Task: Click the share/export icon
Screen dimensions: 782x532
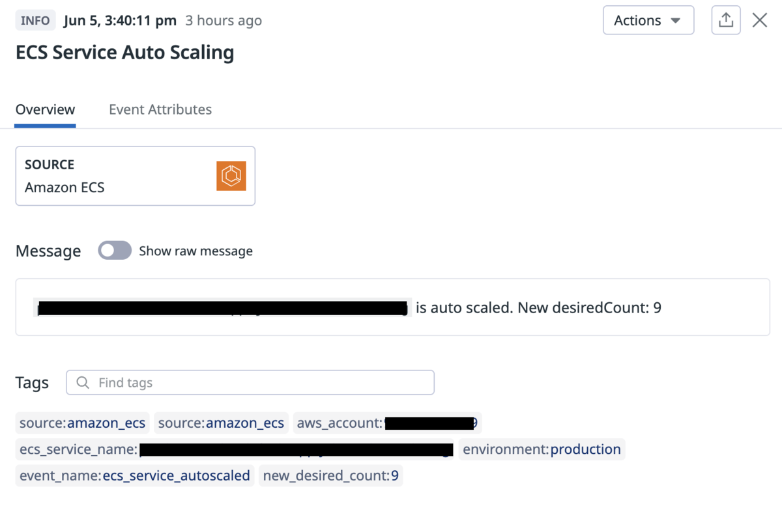Action: pyautogui.click(x=726, y=20)
